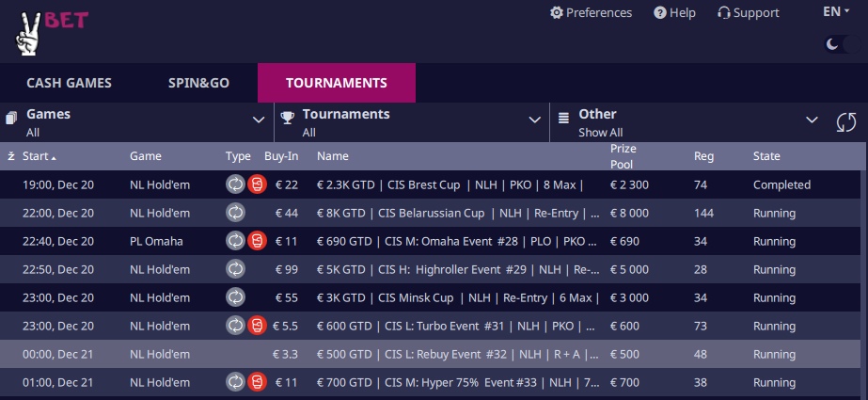The height and width of the screenshot is (400, 868).
Task: Switch to CASH GAMES tab
Action: [x=70, y=83]
